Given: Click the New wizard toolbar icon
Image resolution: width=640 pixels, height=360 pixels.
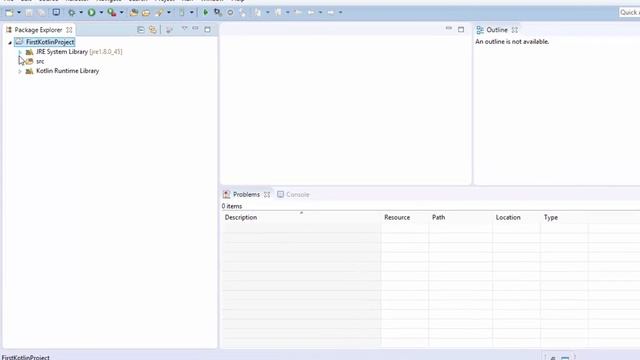Looking at the screenshot, I should click(x=9, y=13).
